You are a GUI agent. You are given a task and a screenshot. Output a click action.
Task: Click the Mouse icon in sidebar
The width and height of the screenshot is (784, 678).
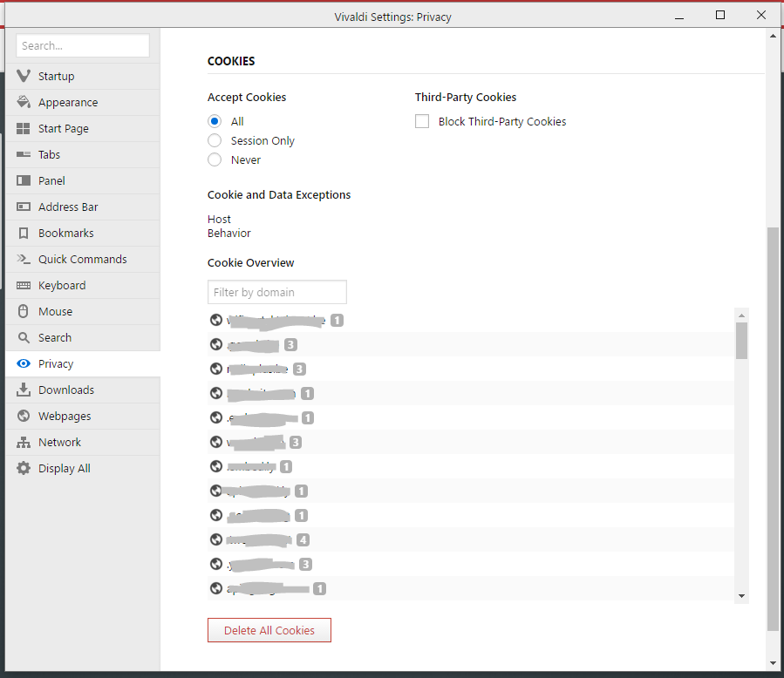tap(24, 311)
